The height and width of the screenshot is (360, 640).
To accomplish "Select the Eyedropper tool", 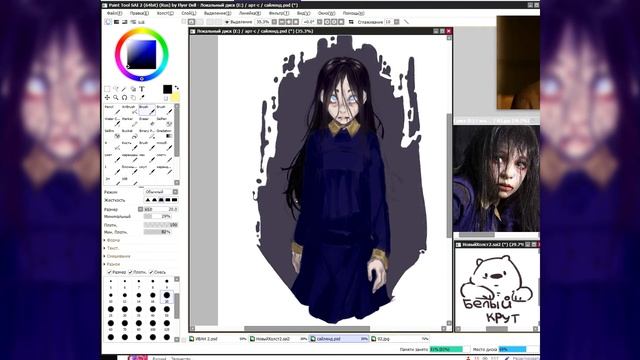I will (x=142, y=98).
